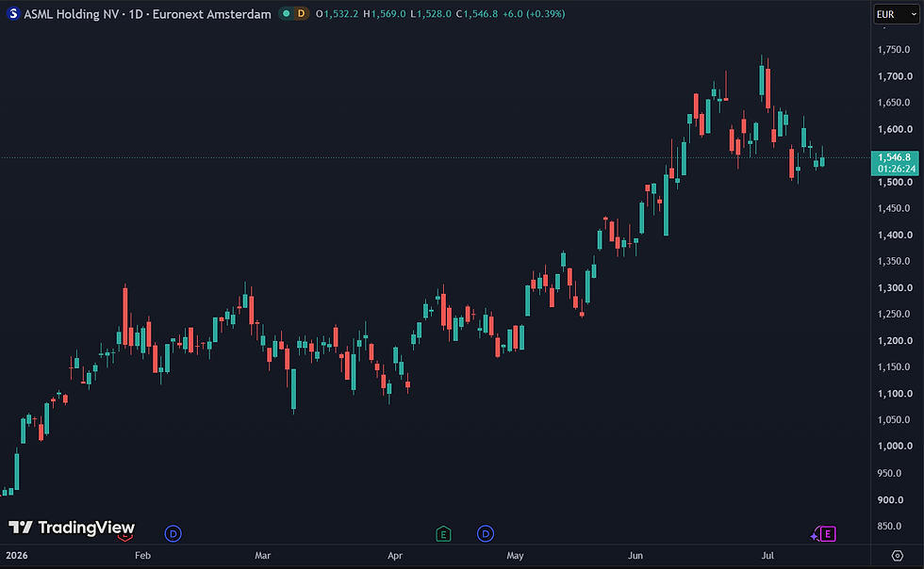This screenshot has height=569, width=924.
Task: Click the Feb label on the time axis
Action: pos(142,556)
